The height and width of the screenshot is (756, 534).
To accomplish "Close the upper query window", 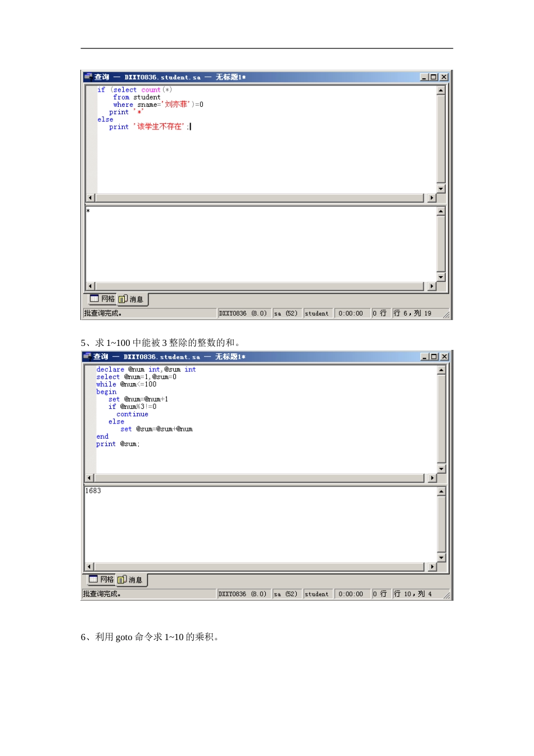I will point(444,77).
